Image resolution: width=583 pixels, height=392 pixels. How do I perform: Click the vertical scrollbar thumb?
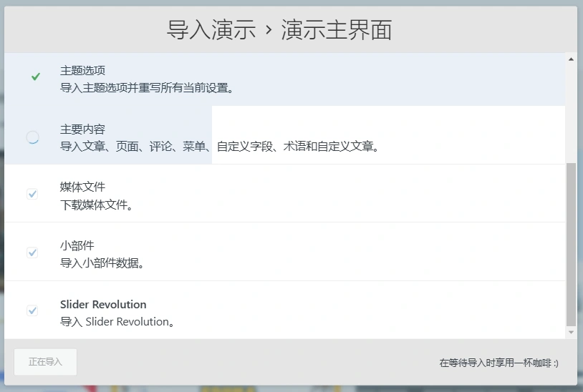coord(571,244)
